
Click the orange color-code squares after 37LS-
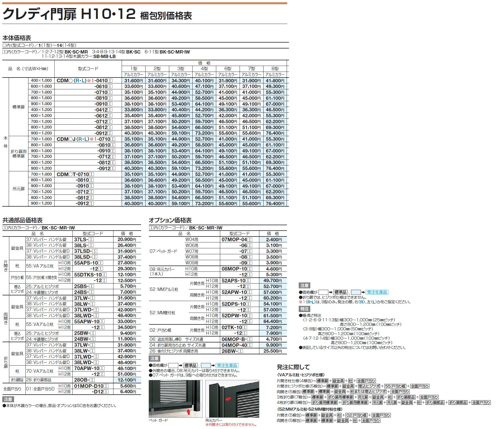[x=91, y=240]
